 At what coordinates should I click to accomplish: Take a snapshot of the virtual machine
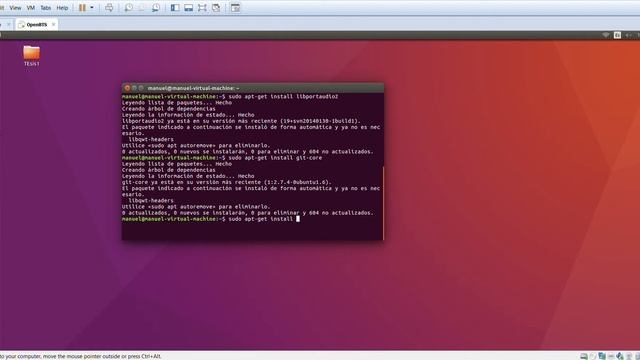pyautogui.click(x=128, y=8)
